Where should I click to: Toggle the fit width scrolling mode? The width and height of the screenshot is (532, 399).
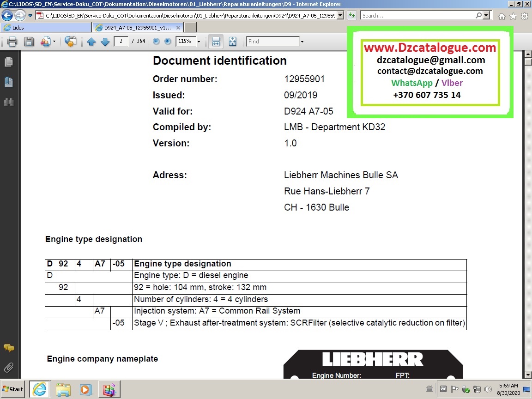pyautogui.click(x=216, y=42)
